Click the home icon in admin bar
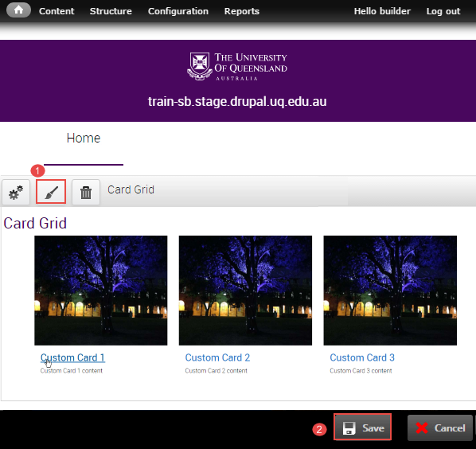The height and width of the screenshot is (449, 476). 18,10
